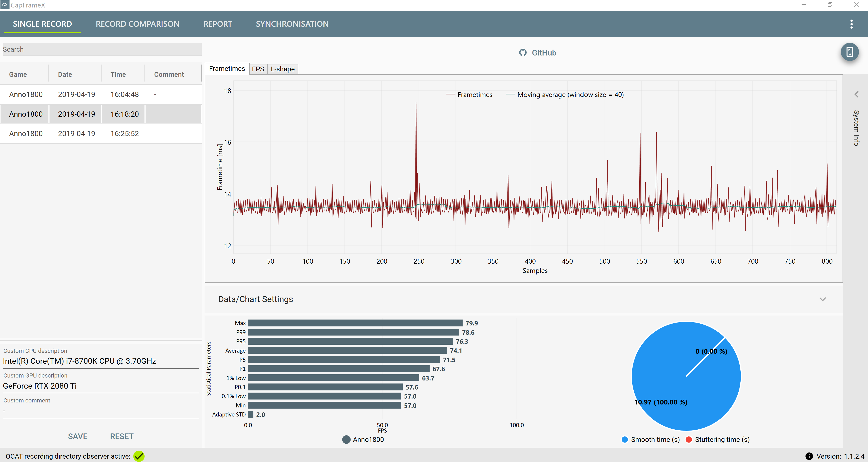Click the Adaptive STD bar
The height and width of the screenshot is (462, 868).
(x=251, y=414)
